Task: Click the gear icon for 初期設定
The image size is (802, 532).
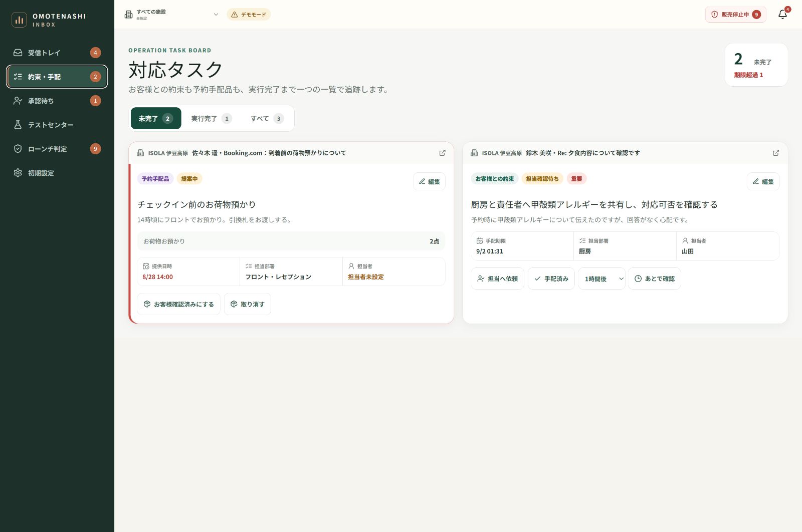Action: pyautogui.click(x=18, y=173)
